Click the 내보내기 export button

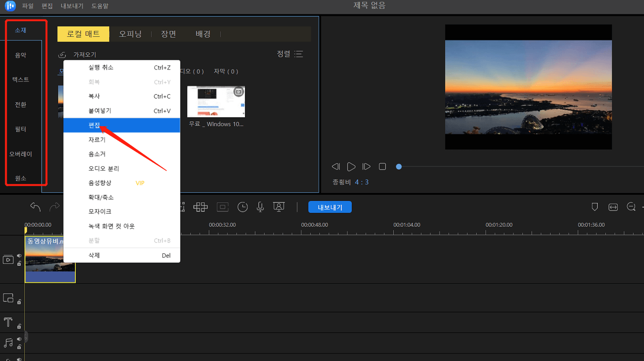click(x=329, y=207)
